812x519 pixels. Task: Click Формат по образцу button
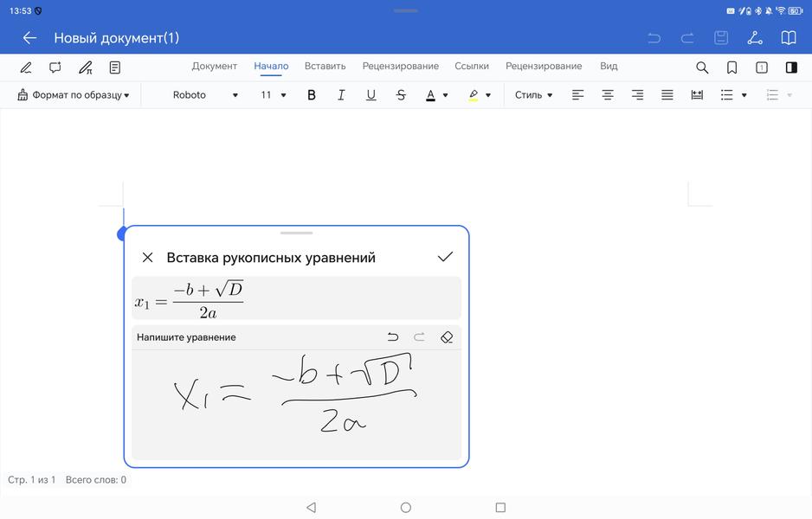click(x=74, y=95)
